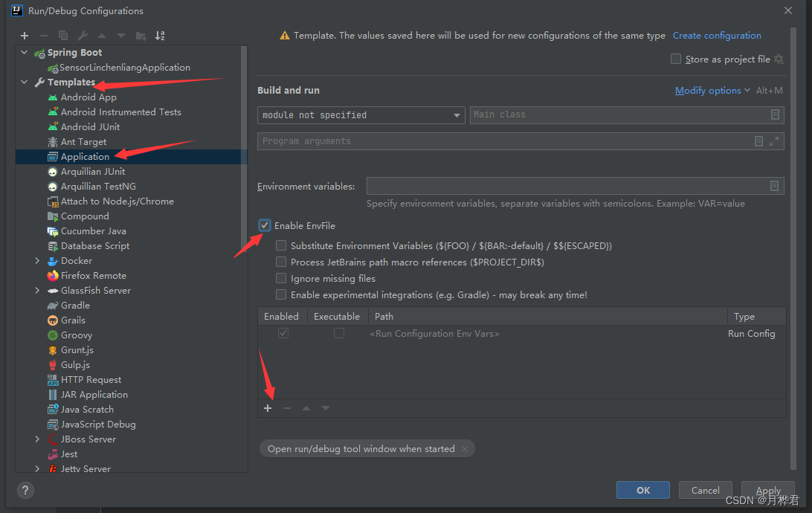812x513 pixels.
Task: Click the insert macros icon in Program arguments
Action: click(758, 141)
